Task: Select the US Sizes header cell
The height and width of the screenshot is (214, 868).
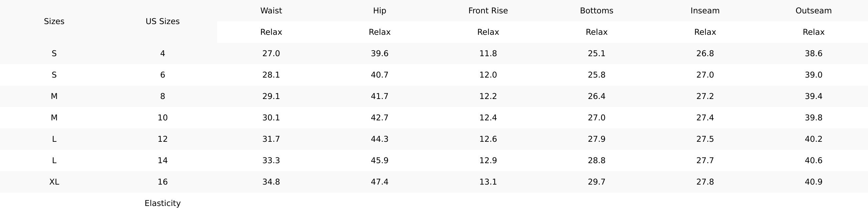Action: (162, 21)
